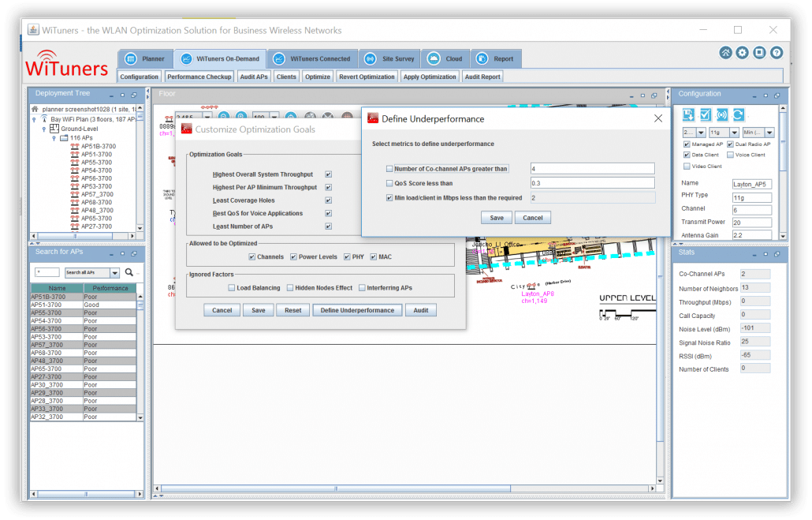
Task: Open the Search all APs dropdown
Action: [92, 272]
